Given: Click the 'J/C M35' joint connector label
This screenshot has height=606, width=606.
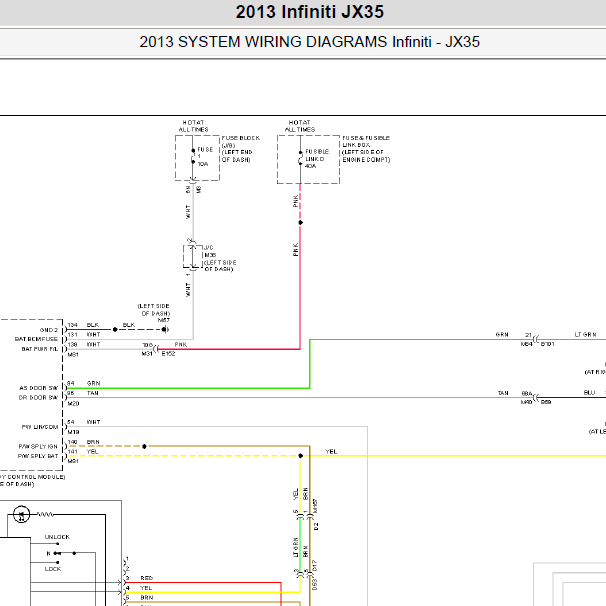Looking at the screenshot, I should tap(209, 251).
